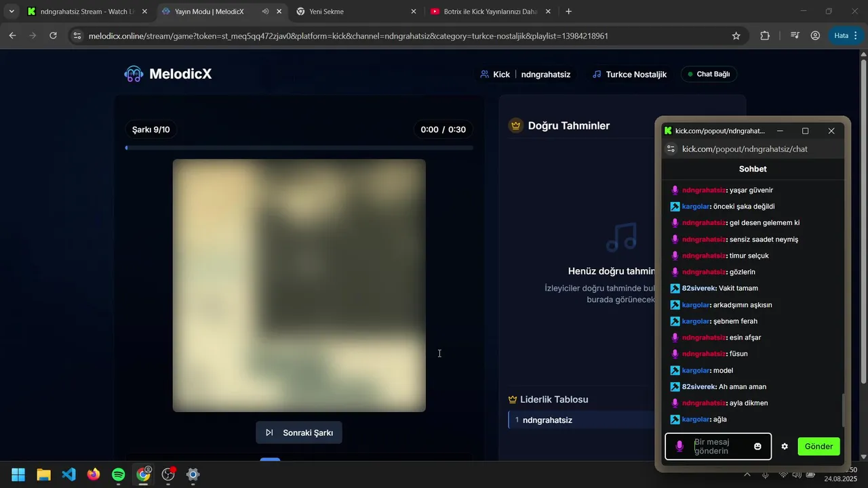
Task: Click the Turkce Nostaljik playlist badge
Action: coord(629,74)
